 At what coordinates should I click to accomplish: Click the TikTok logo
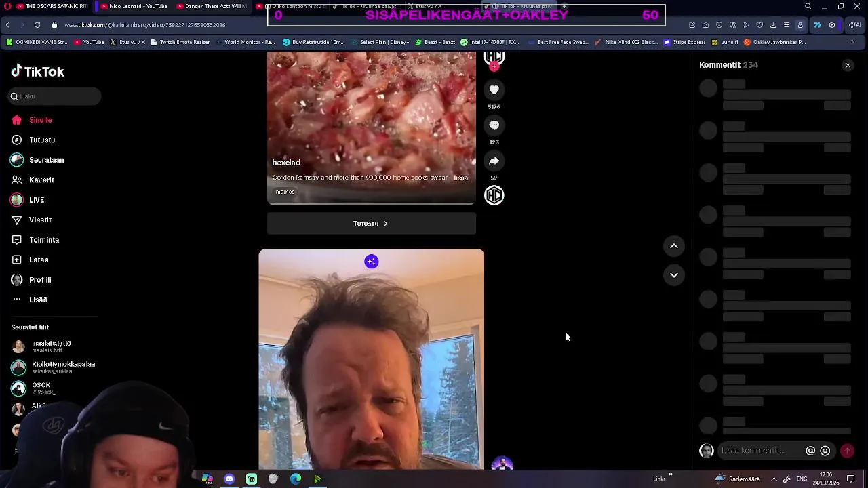38,72
